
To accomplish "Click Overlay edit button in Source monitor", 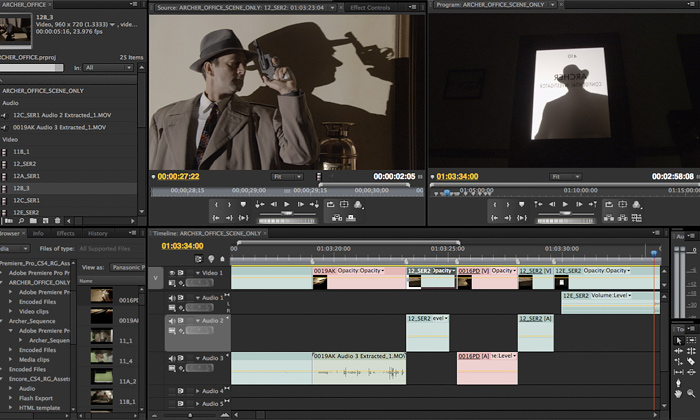I will [351, 218].
